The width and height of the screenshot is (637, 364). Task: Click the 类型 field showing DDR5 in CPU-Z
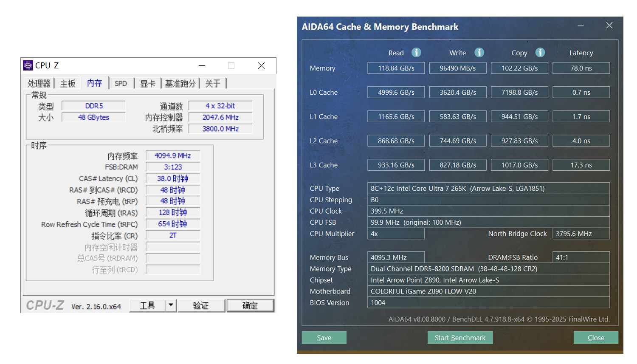pyautogui.click(x=94, y=106)
